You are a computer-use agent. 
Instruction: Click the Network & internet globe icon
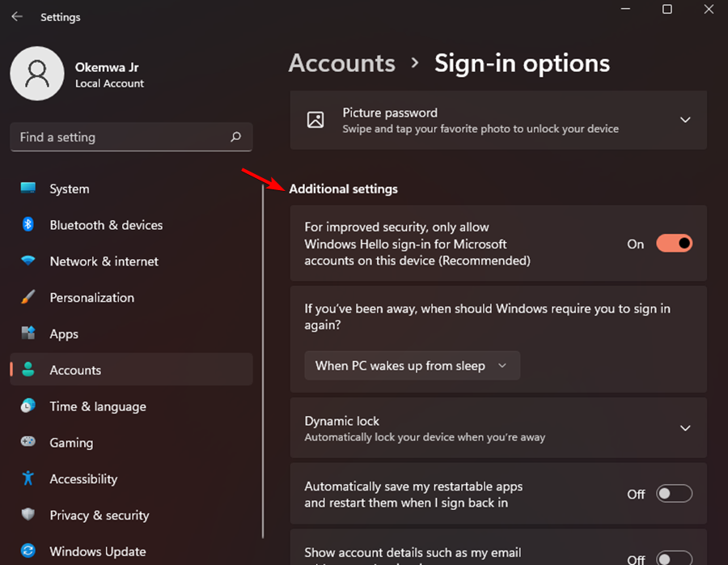pos(29,261)
